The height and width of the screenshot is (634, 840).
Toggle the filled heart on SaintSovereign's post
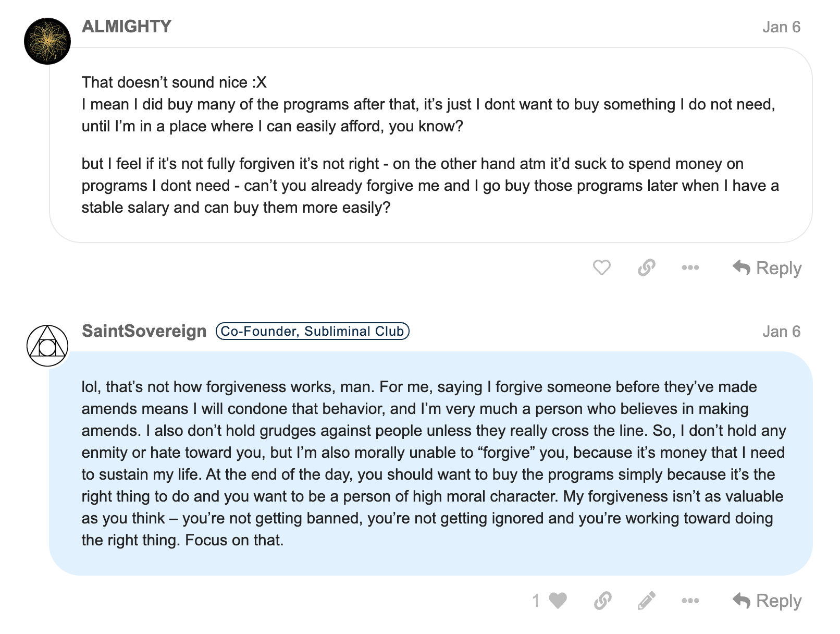point(558,601)
